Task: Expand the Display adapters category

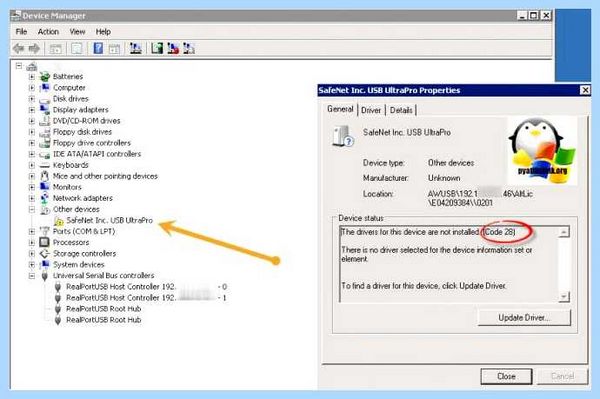Action: pyautogui.click(x=32, y=110)
